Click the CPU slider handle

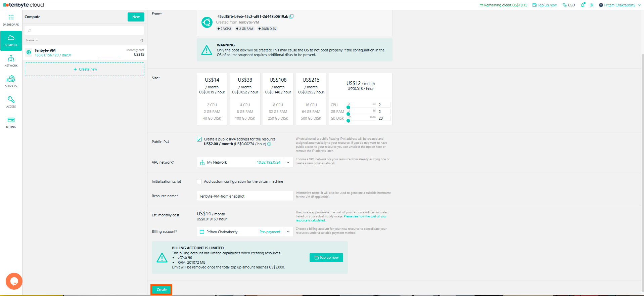(348, 108)
